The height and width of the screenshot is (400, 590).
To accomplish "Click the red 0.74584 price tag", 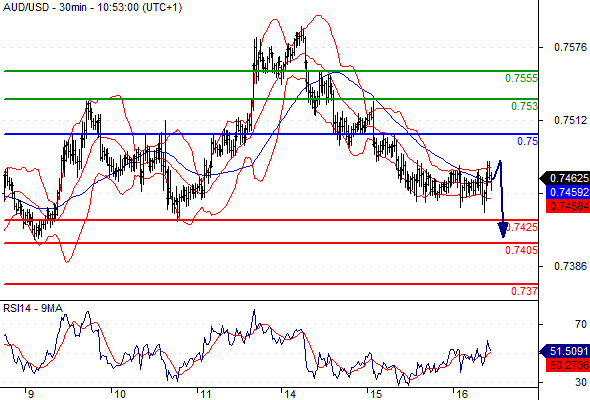I will (x=568, y=206).
